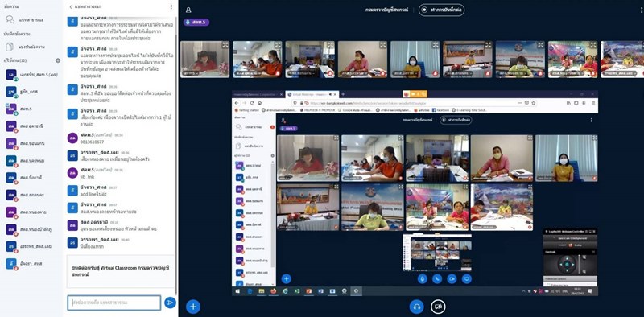The height and width of the screenshot is (317, 644).
Task: Toggle the user list panel icon
Action: 188,10
